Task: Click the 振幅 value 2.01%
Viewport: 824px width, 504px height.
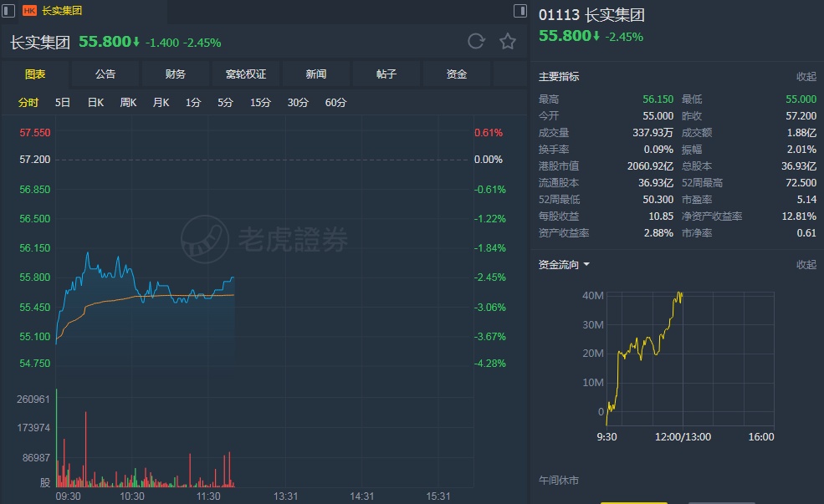Action: tap(802, 150)
